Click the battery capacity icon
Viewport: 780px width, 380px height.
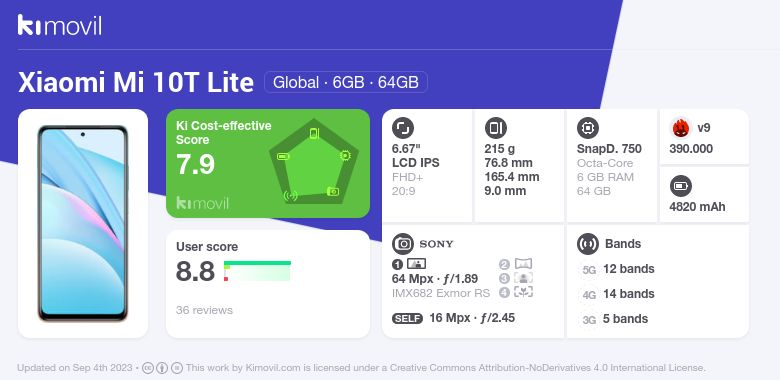(x=681, y=187)
